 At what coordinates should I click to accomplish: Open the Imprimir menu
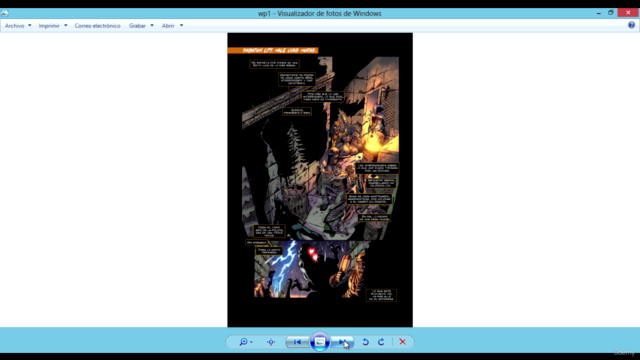click(49, 26)
